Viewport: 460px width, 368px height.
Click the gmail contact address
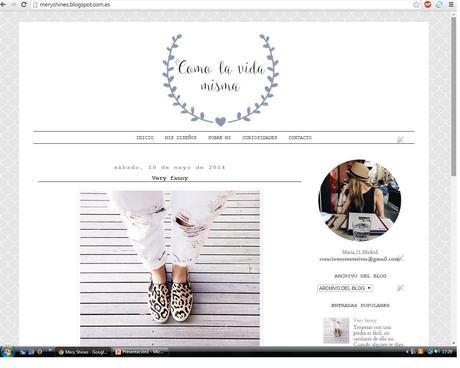[x=359, y=259]
